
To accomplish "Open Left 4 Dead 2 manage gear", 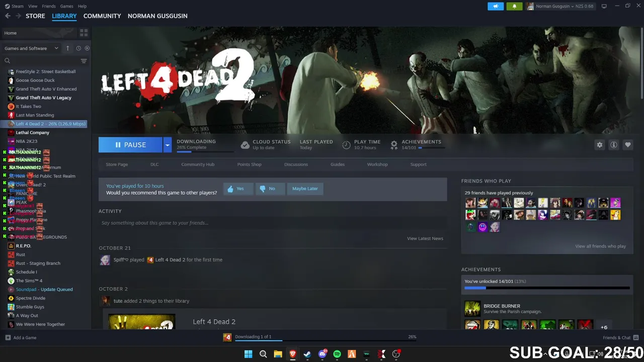I will pyautogui.click(x=600, y=145).
